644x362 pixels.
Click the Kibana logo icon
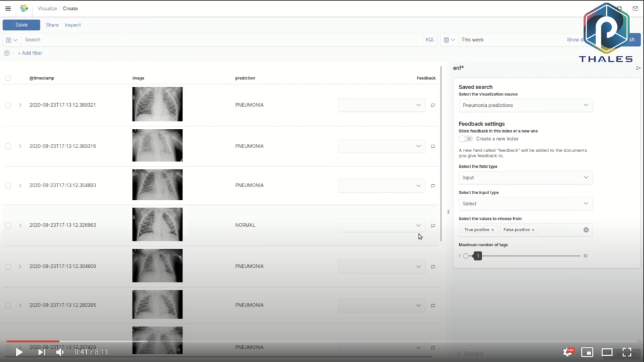coord(24,8)
